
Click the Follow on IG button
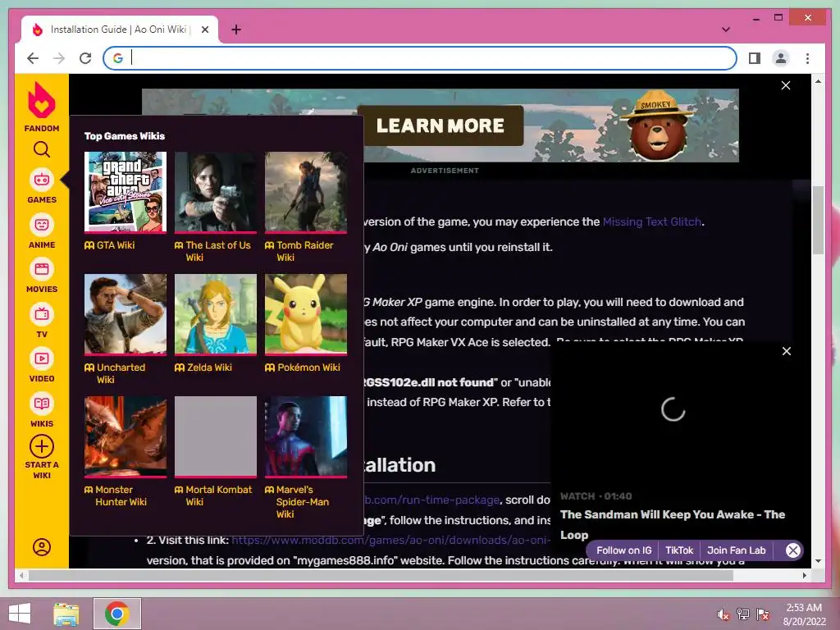coord(623,550)
